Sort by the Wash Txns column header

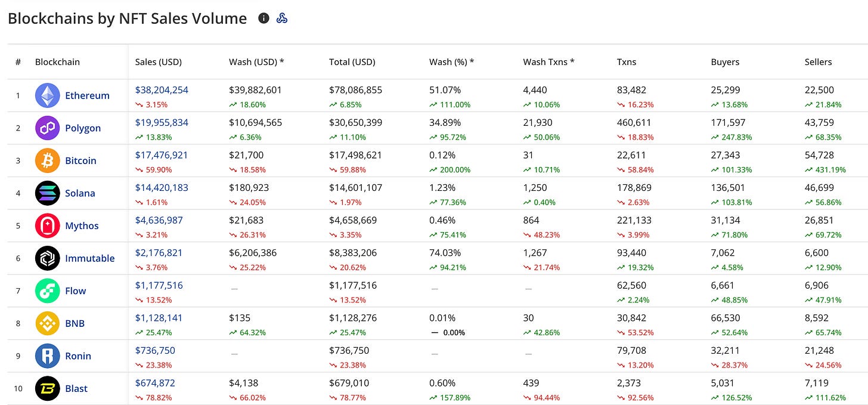tap(548, 62)
